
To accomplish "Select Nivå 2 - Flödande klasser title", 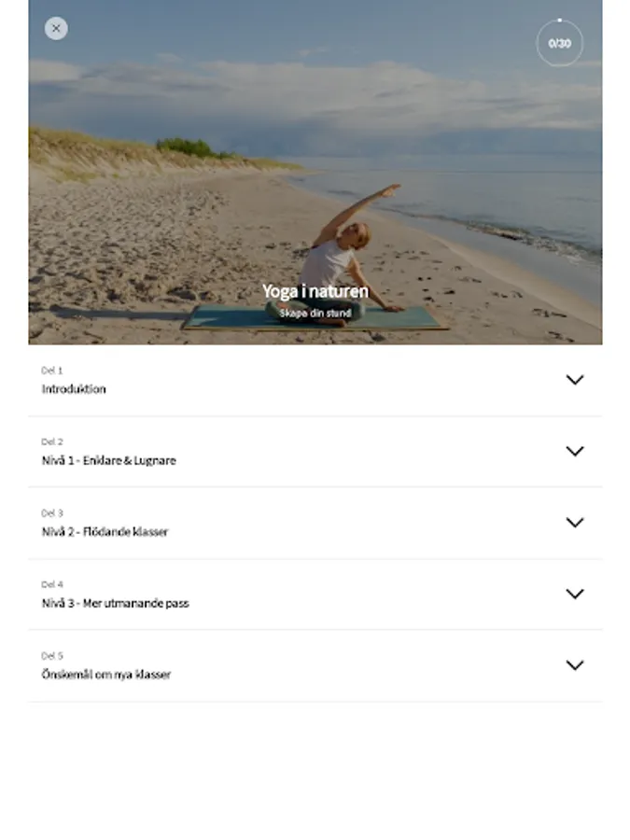I will click(105, 532).
